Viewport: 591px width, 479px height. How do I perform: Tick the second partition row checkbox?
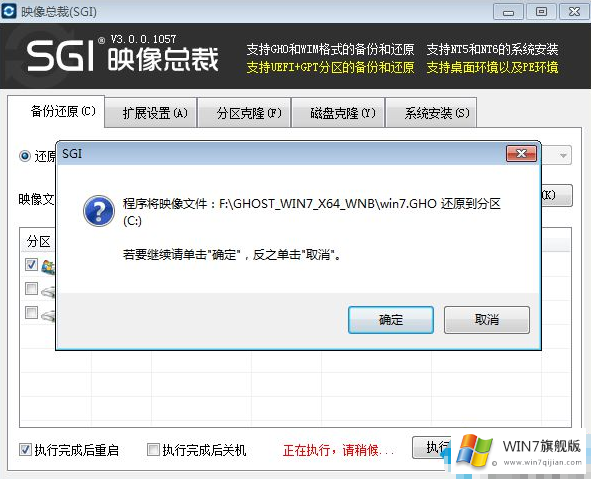click(31, 289)
